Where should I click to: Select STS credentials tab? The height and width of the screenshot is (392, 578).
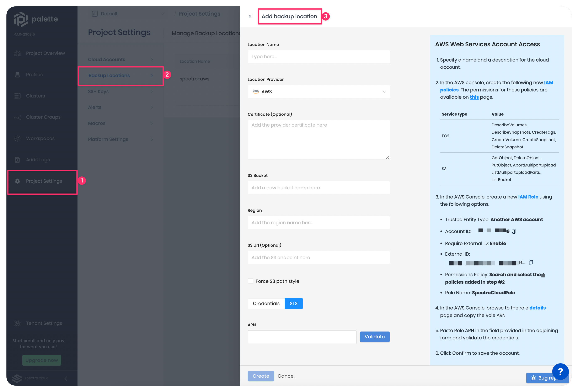(294, 303)
